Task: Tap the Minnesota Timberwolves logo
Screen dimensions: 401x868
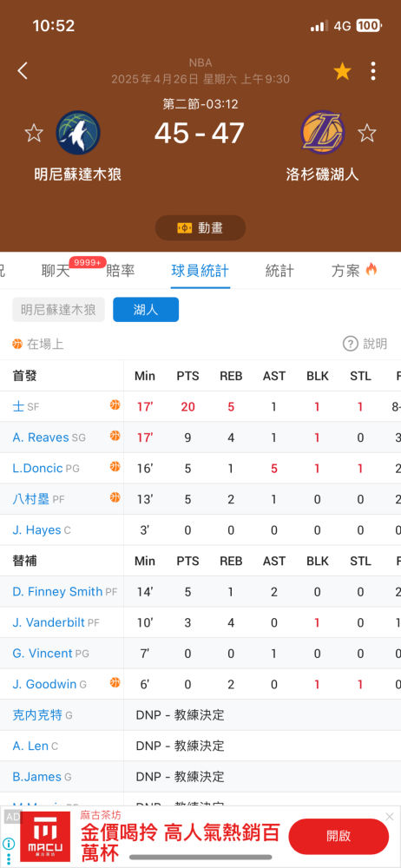Action: pyautogui.click(x=78, y=133)
